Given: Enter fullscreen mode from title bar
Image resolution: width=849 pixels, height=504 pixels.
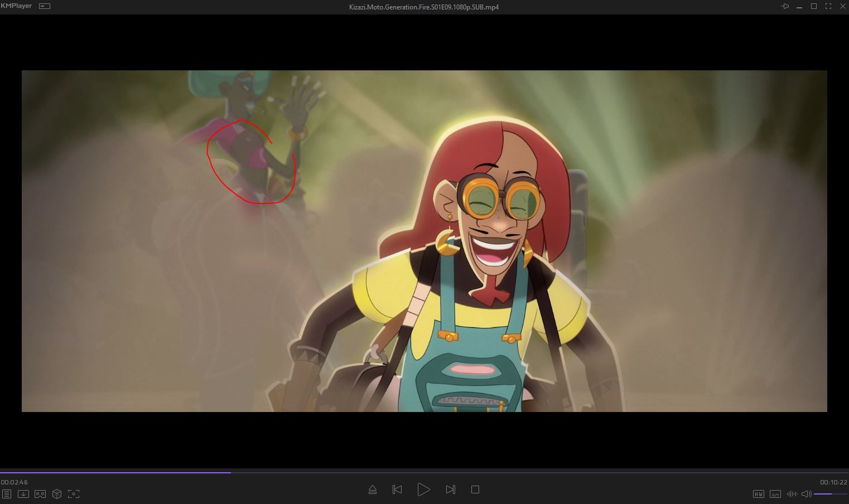Looking at the screenshot, I should point(828,7).
